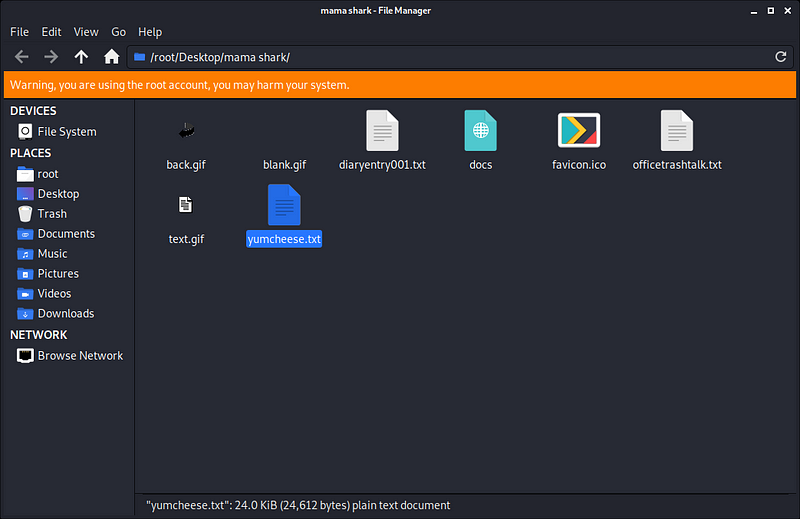Open Pictures label in sidebar

point(58,274)
